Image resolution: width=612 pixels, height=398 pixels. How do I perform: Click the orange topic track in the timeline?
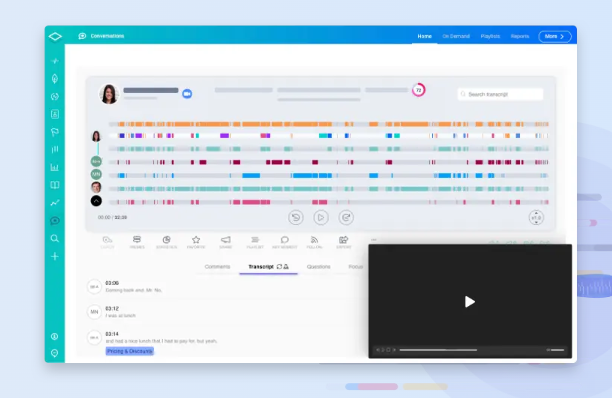[329, 124]
